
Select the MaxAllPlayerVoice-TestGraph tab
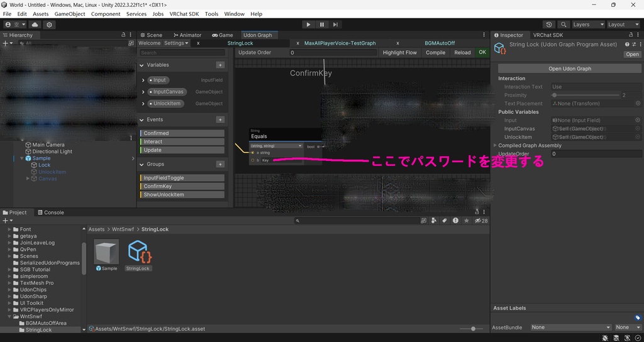[x=340, y=43]
